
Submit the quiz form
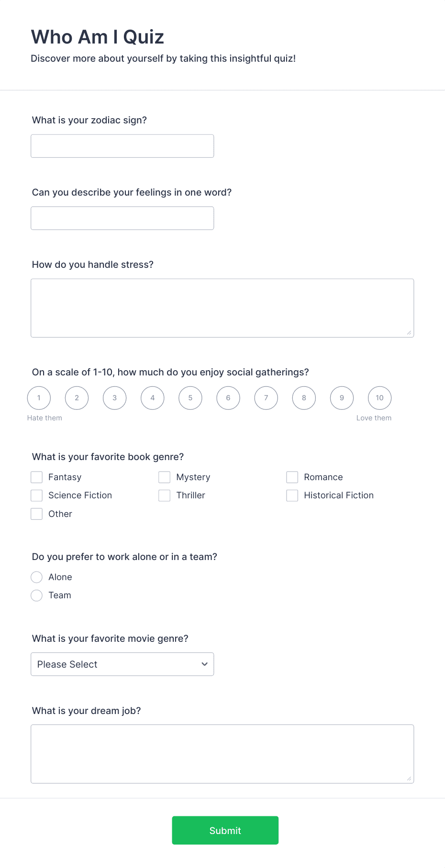pyautogui.click(x=225, y=830)
